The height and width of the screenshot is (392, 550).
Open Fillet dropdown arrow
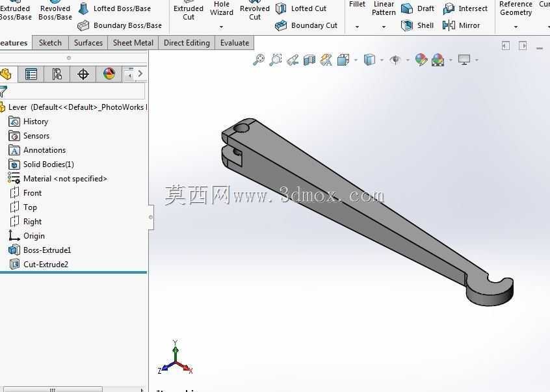point(357,27)
